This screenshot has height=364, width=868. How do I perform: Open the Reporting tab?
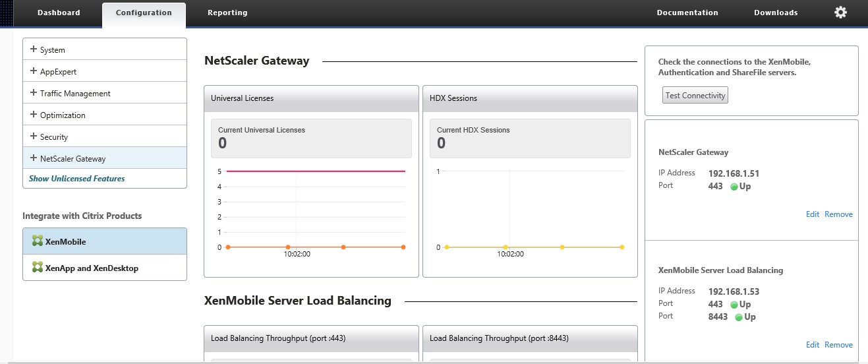tap(227, 13)
